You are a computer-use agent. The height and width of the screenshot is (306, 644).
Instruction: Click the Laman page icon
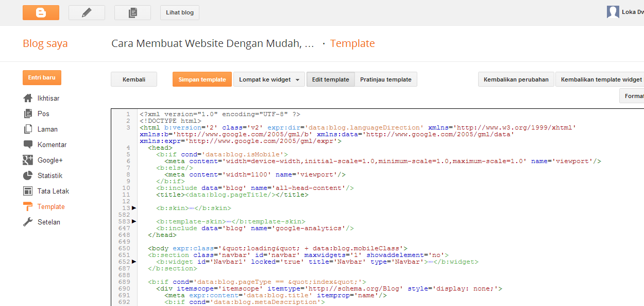(28, 129)
